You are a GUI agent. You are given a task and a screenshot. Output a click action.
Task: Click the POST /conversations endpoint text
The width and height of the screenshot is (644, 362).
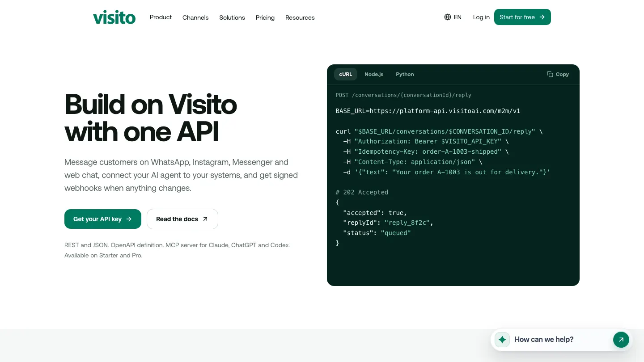point(403,95)
